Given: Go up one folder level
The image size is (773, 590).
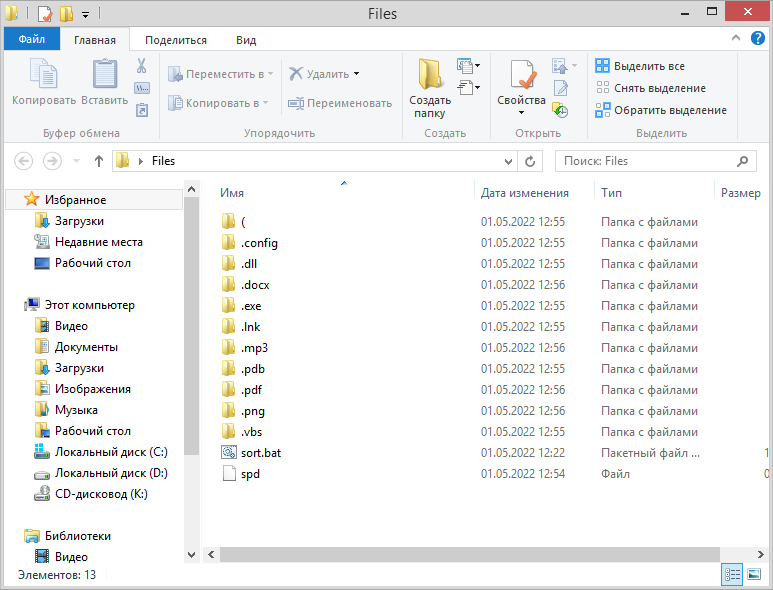Looking at the screenshot, I should pos(99,161).
